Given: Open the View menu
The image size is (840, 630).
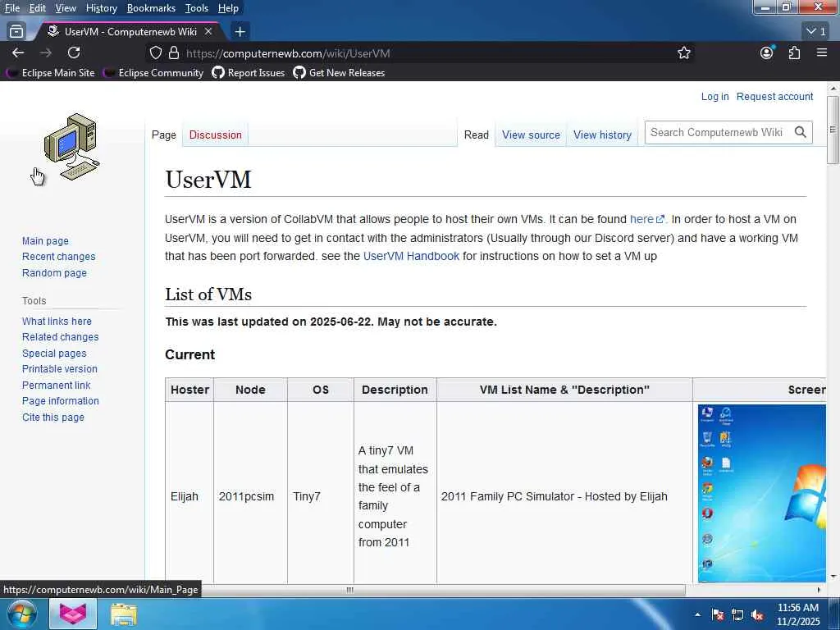Looking at the screenshot, I should coord(66,8).
